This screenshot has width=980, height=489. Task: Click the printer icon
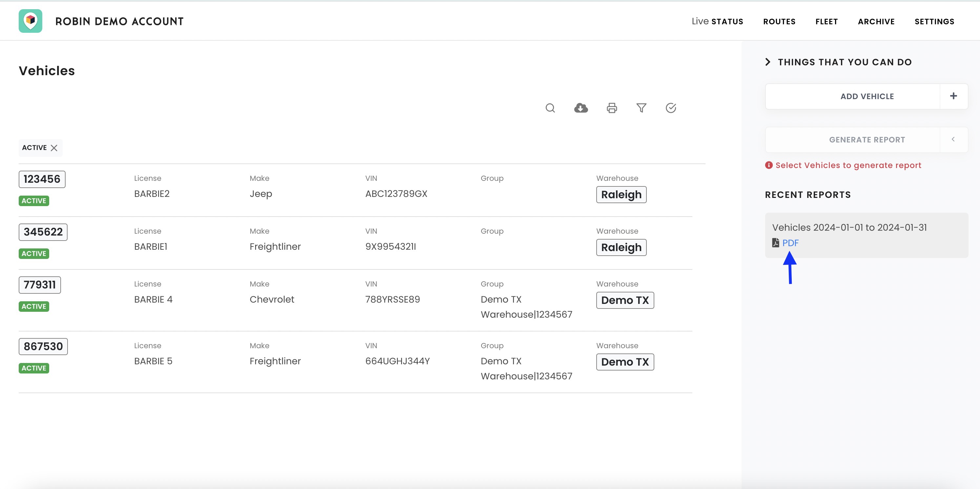click(x=611, y=108)
